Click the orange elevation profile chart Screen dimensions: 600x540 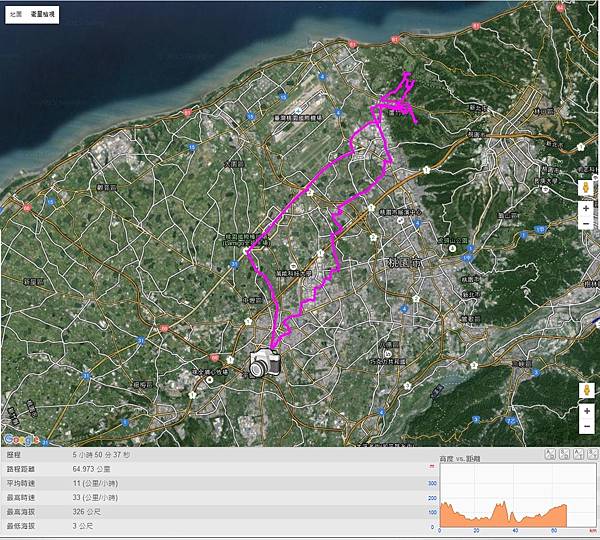[503, 515]
